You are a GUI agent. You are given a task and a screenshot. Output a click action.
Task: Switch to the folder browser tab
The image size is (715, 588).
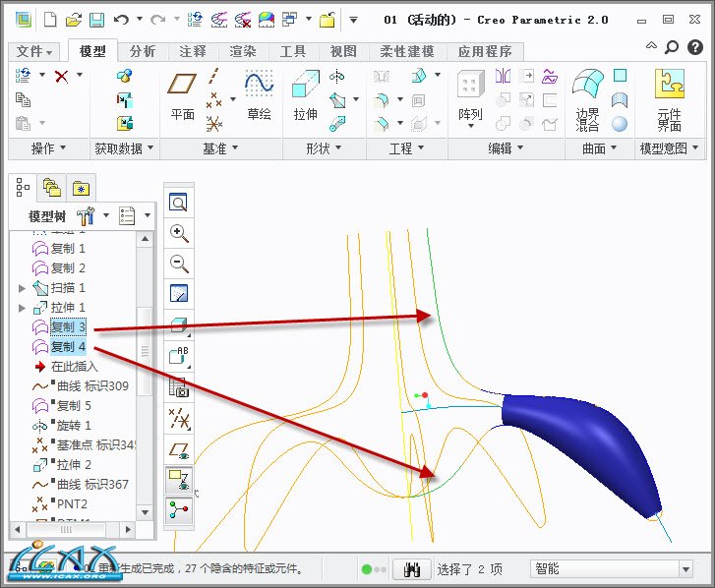[51, 188]
